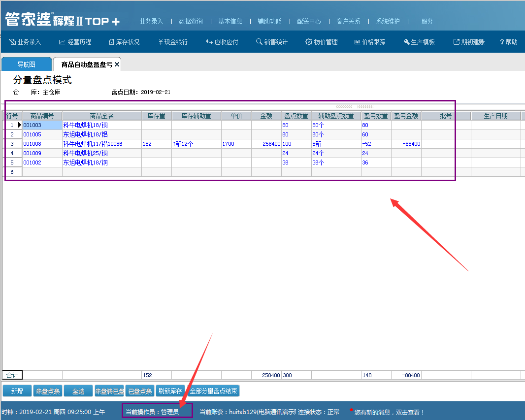Switch to the 导航图 tab
The image size is (525, 420).
click(26, 65)
